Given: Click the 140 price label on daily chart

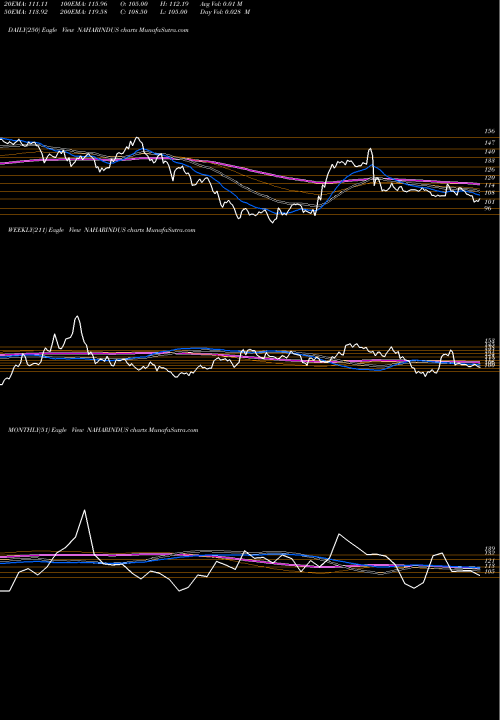Looking at the screenshot, I should [x=490, y=152].
